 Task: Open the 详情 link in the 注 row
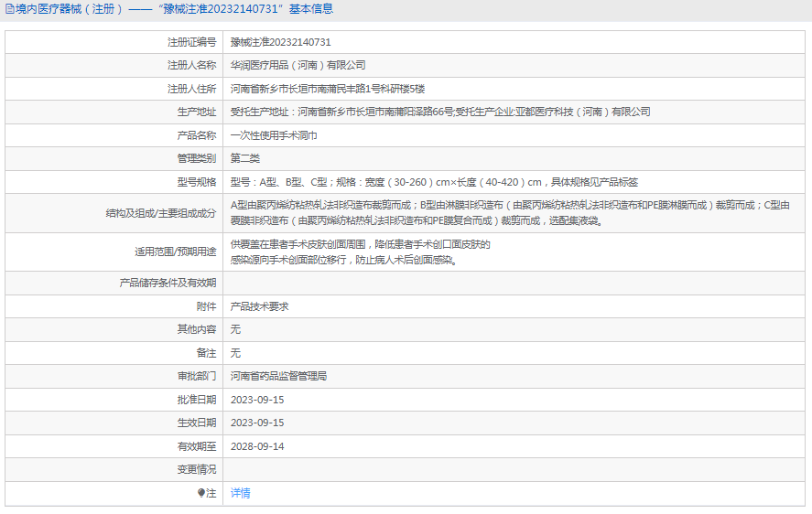[240, 493]
